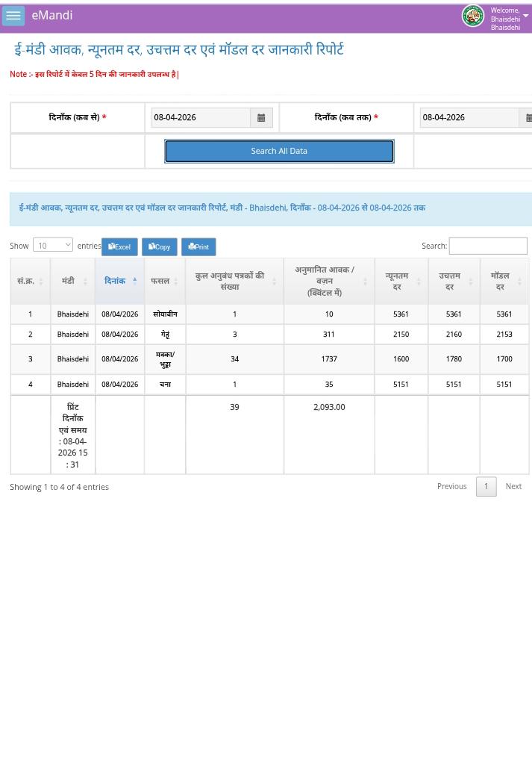Open calendar picker for the to-date field

click(527, 117)
